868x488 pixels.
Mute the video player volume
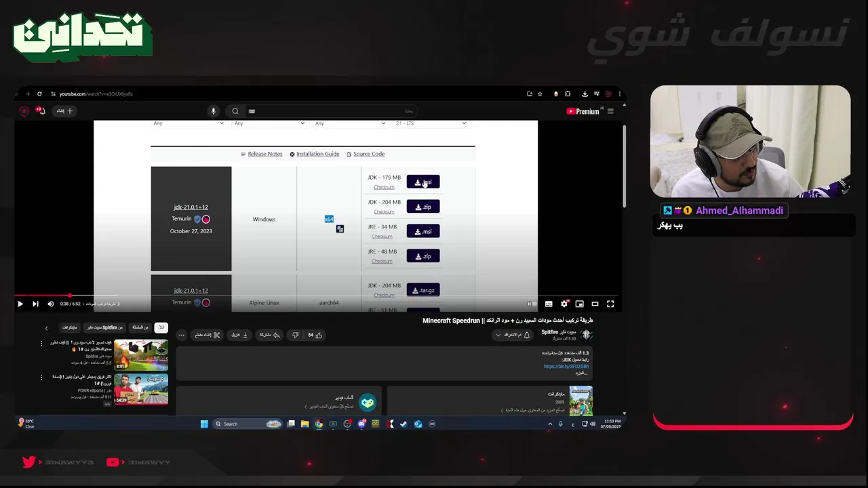(x=50, y=304)
